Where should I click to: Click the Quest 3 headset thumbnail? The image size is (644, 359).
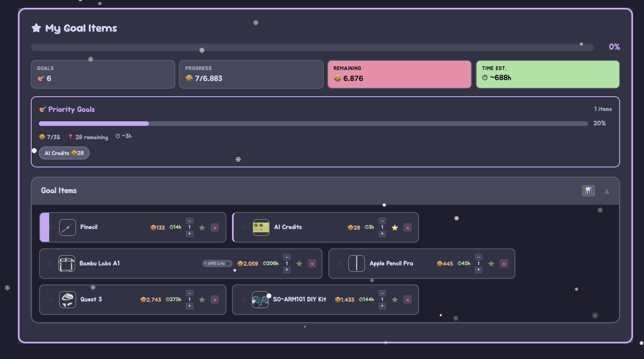point(67,299)
